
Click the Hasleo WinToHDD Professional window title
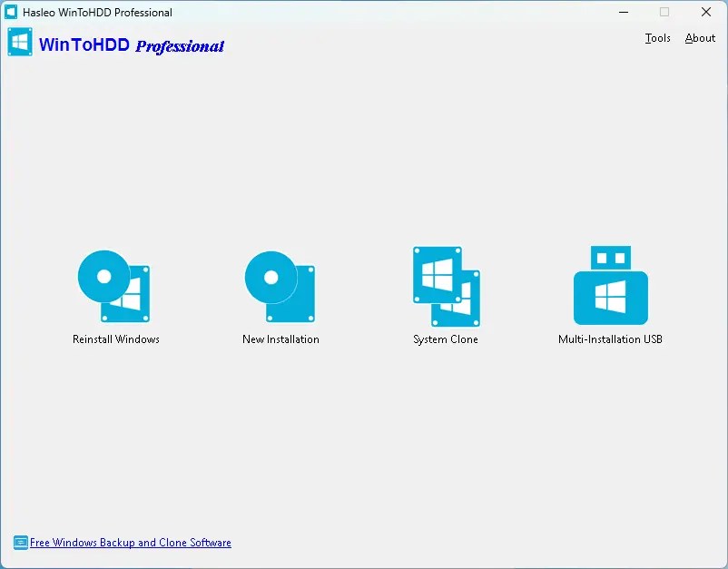tap(97, 13)
